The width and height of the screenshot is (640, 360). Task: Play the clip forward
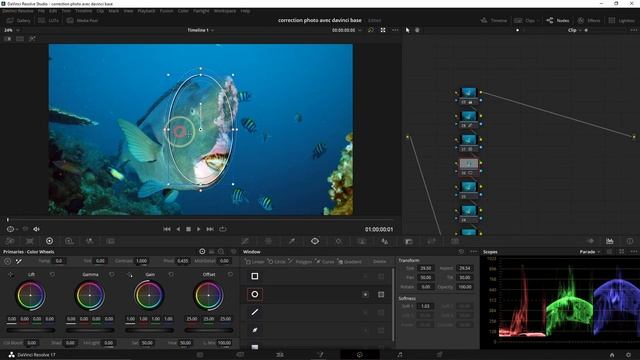click(x=199, y=229)
